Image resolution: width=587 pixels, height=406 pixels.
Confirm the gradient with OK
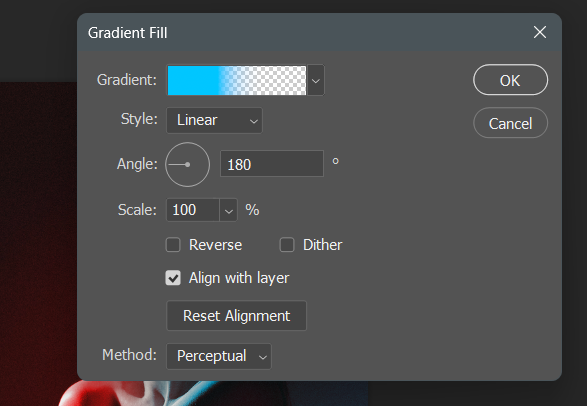(x=511, y=80)
